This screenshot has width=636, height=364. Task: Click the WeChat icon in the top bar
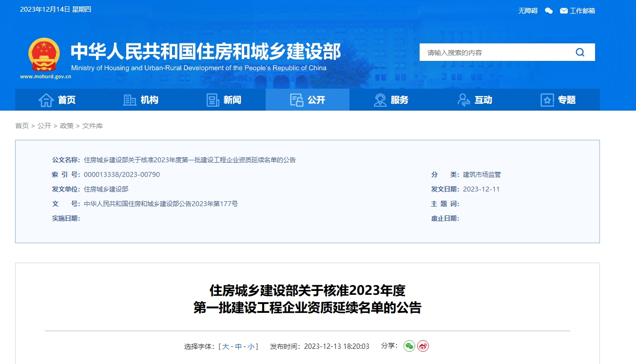point(548,10)
